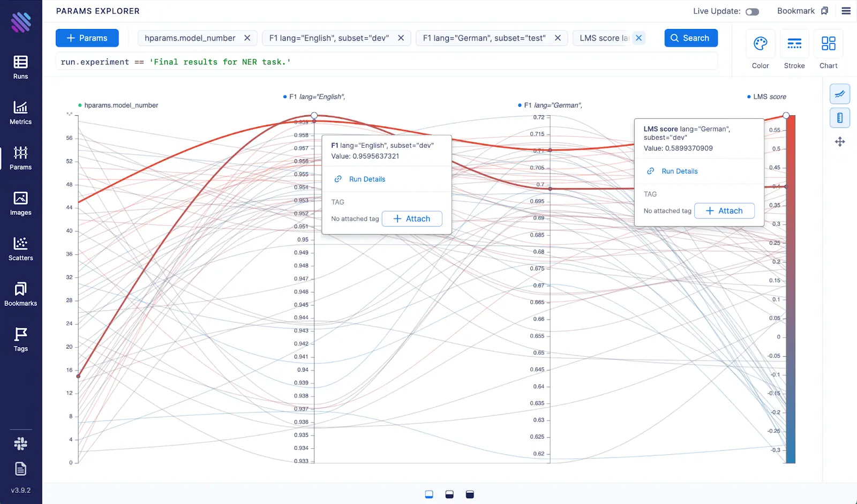Remove hparams.model_number param chip
The height and width of the screenshot is (504, 857).
[247, 38]
